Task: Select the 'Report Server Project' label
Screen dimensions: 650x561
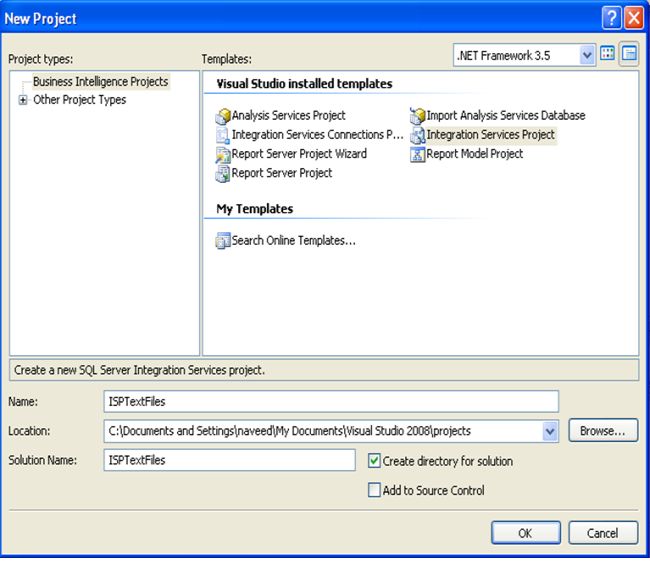Action: 282,173
